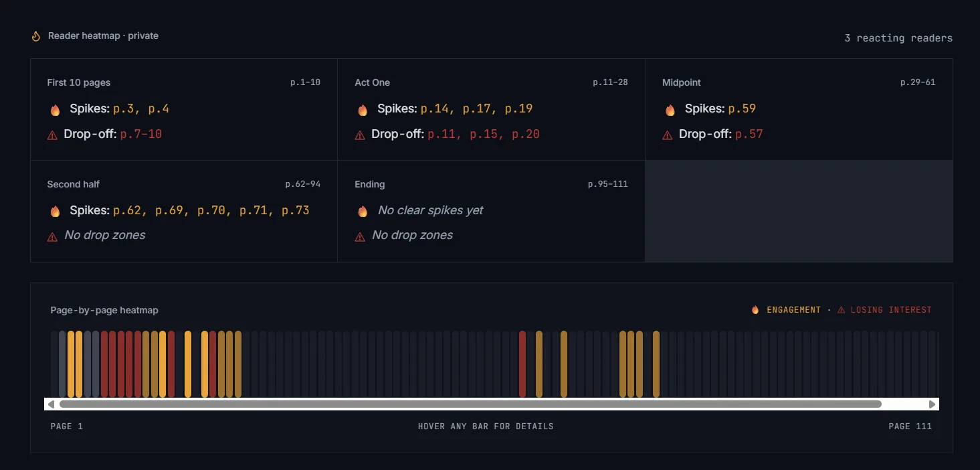Image resolution: width=980 pixels, height=470 pixels.
Task: Click the 'LOSING INTEREST' legend label
Action: click(x=891, y=310)
